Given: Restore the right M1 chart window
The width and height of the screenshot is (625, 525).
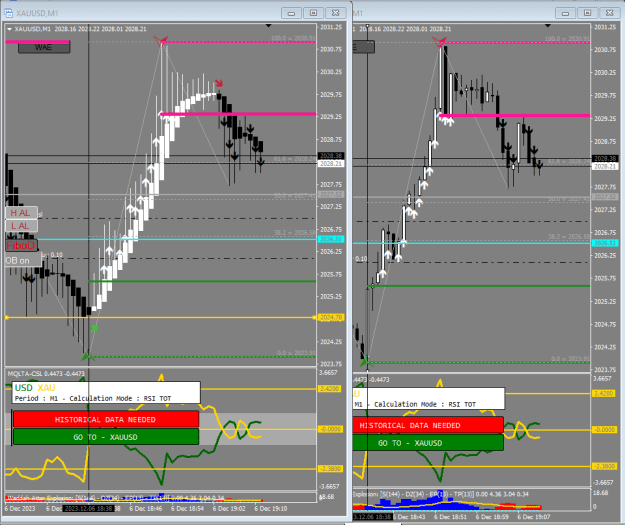Looking at the screenshot, I should coord(588,13).
